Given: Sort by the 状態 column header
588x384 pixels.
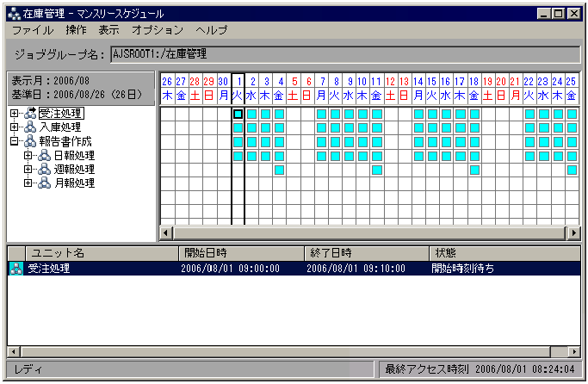Looking at the screenshot, I should 505,253.
